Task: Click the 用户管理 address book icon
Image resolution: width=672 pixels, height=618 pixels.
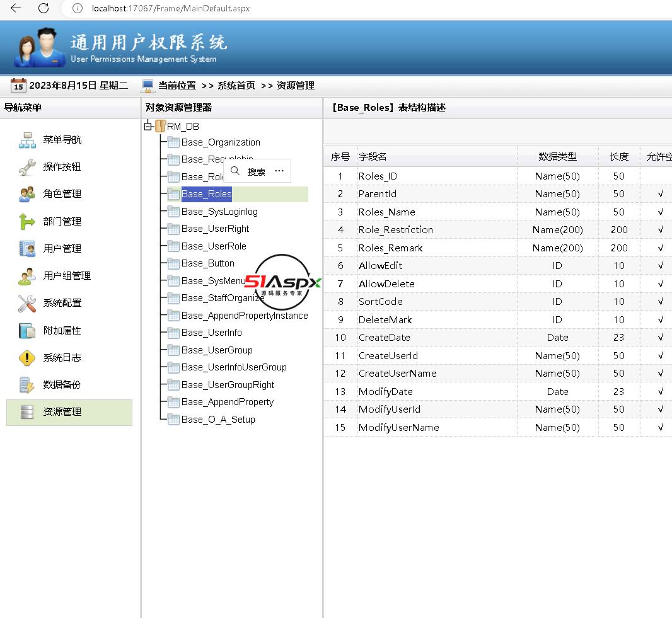Action: (x=28, y=248)
